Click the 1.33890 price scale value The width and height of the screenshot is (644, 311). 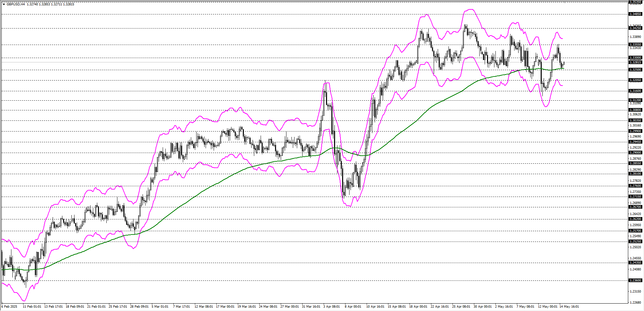coord(635,37)
